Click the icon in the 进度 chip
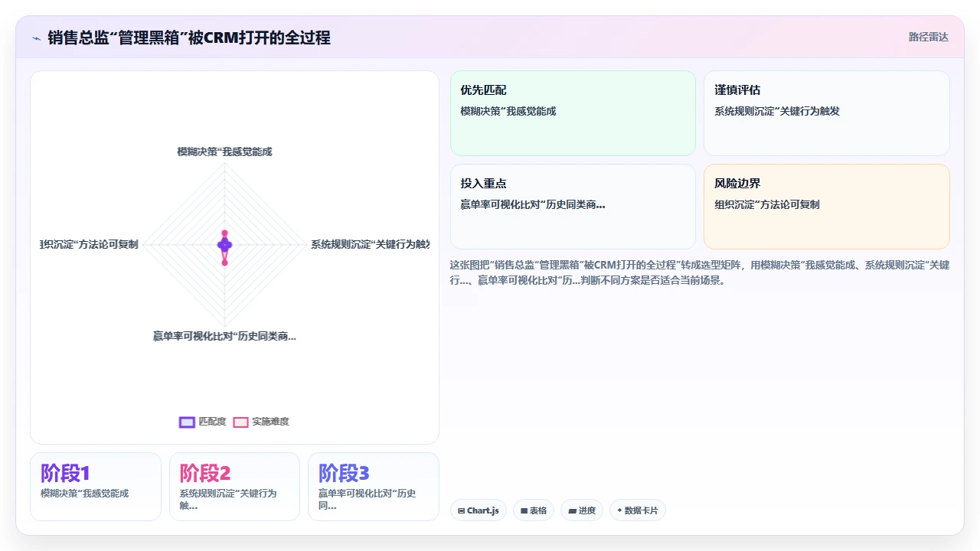Viewport: 980px width, 551px height. click(x=572, y=510)
